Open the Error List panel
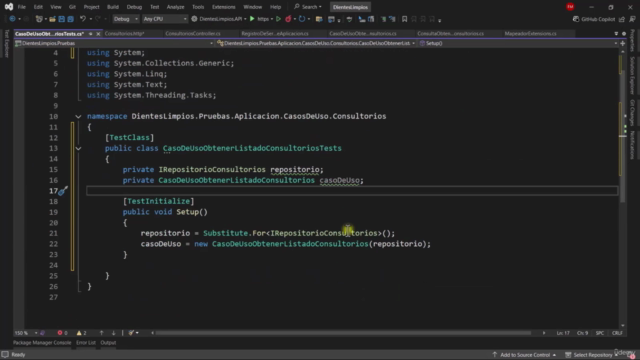 pyautogui.click(x=86, y=342)
